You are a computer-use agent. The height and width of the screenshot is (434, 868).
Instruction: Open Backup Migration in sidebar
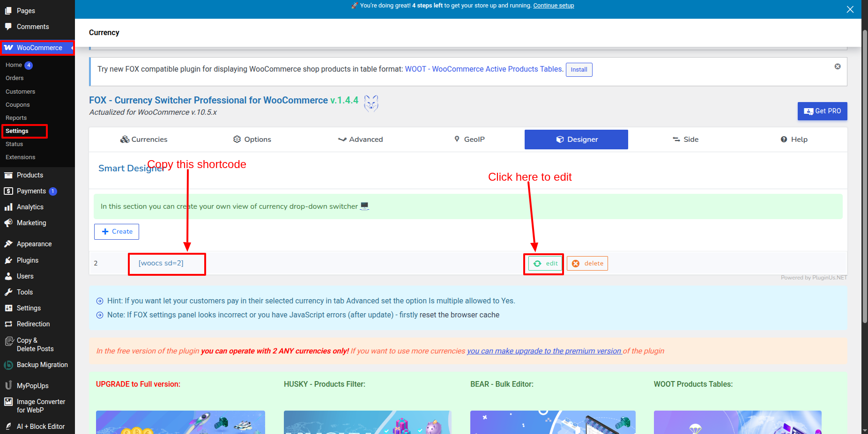(42, 365)
